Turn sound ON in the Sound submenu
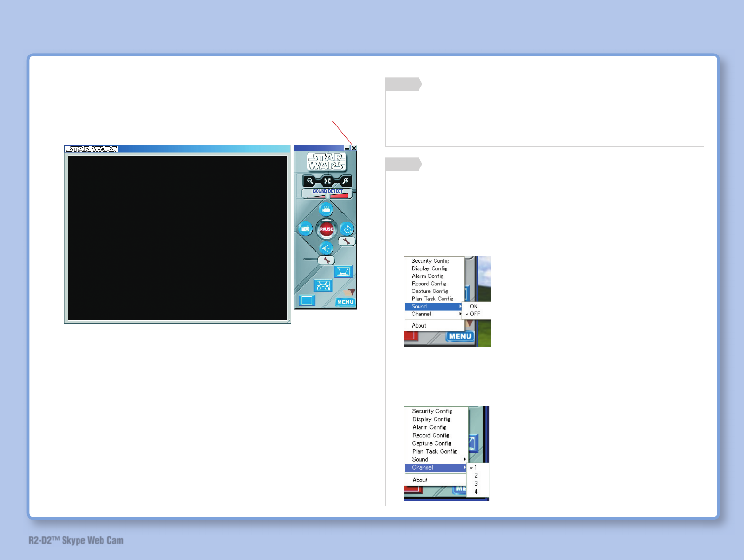This screenshot has width=744, height=560. click(474, 306)
